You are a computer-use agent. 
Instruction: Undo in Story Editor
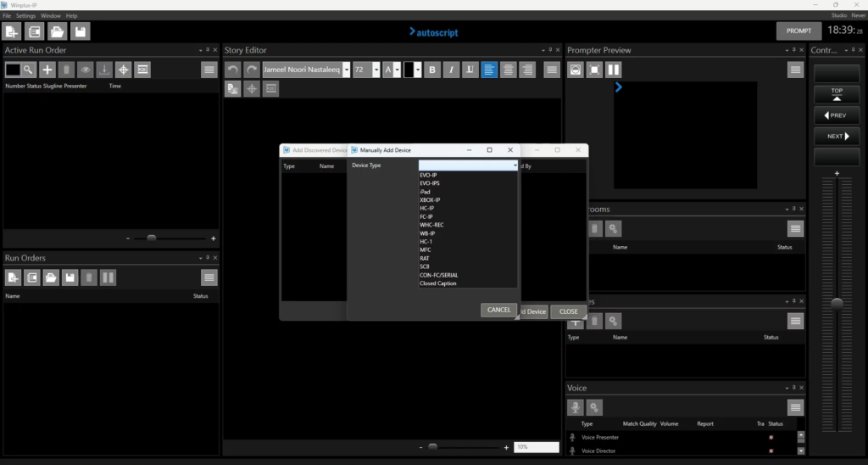(x=233, y=70)
